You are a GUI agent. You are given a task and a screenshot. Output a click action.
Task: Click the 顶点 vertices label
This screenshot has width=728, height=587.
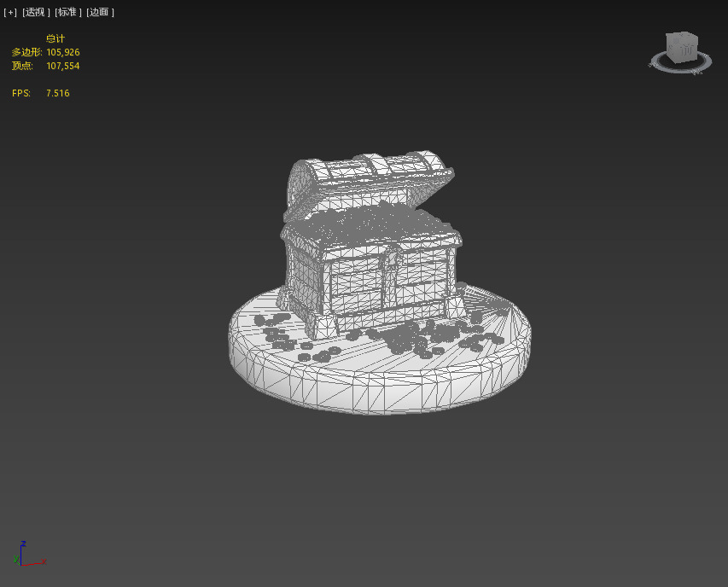tap(22, 66)
